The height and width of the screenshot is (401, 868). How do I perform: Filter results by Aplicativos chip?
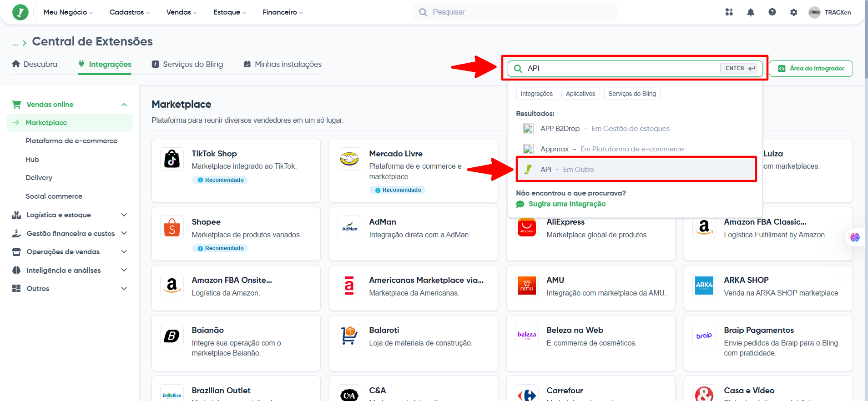[580, 94]
